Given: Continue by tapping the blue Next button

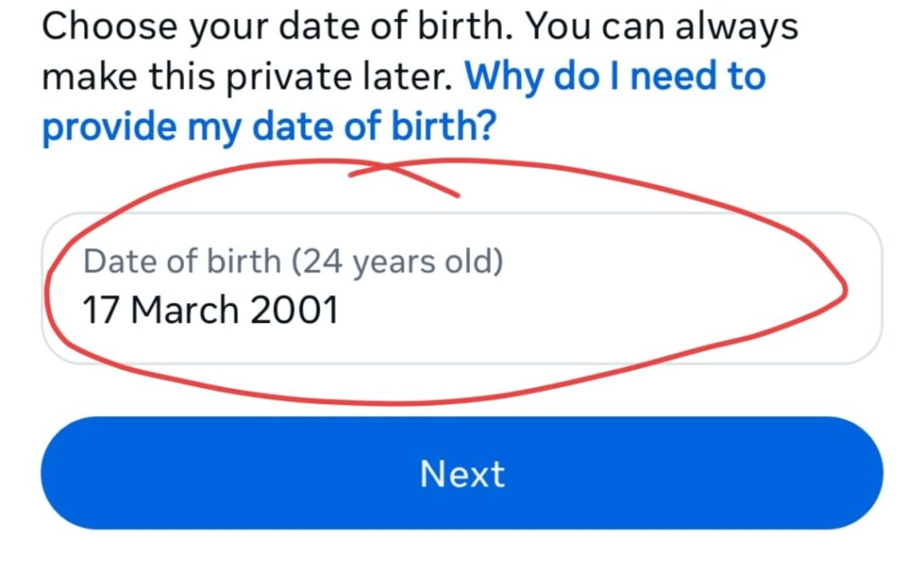Looking at the screenshot, I should tap(462, 473).
